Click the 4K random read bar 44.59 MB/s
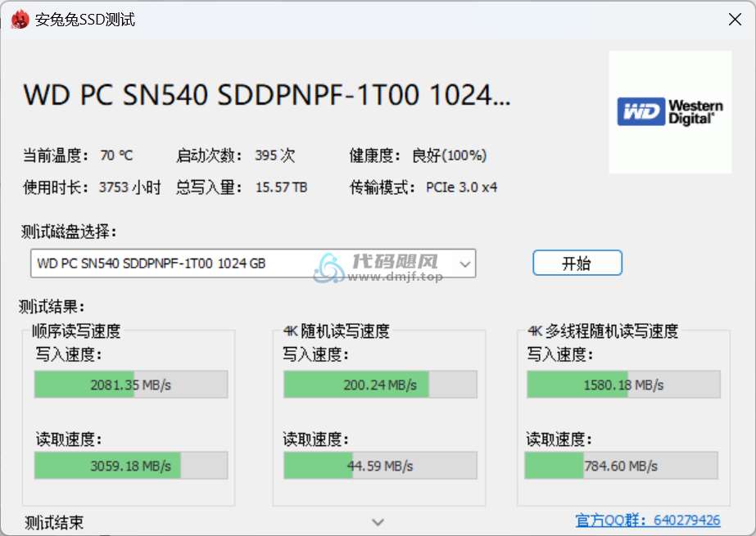The image size is (756, 536). coord(380,465)
